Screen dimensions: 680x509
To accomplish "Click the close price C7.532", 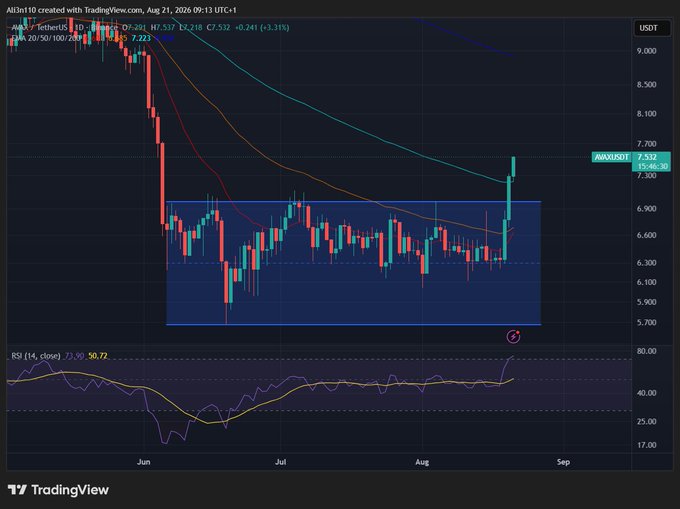I will point(218,27).
